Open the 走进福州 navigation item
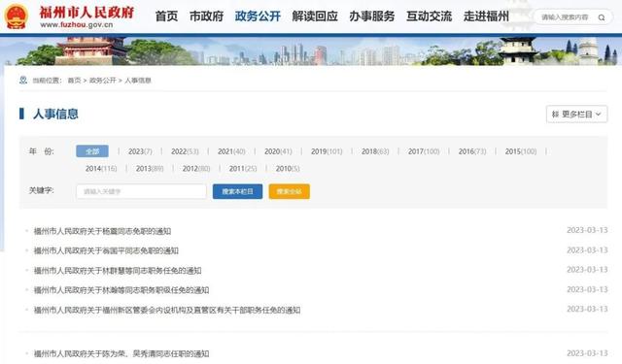The height and width of the screenshot is (364, 622). [x=486, y=17]
